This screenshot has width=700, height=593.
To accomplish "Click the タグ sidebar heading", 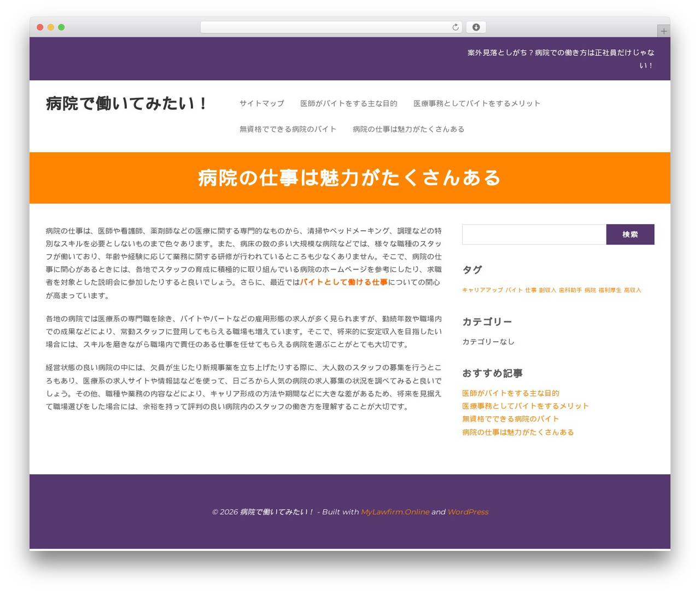I will (x=472, y=270).
